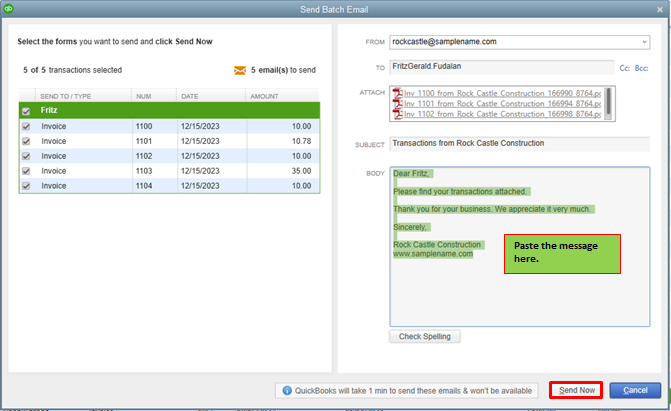Click the QuickBooks logo icon in title bar
Viewport: 671px width, 411px height.
(x=8, y=8)
